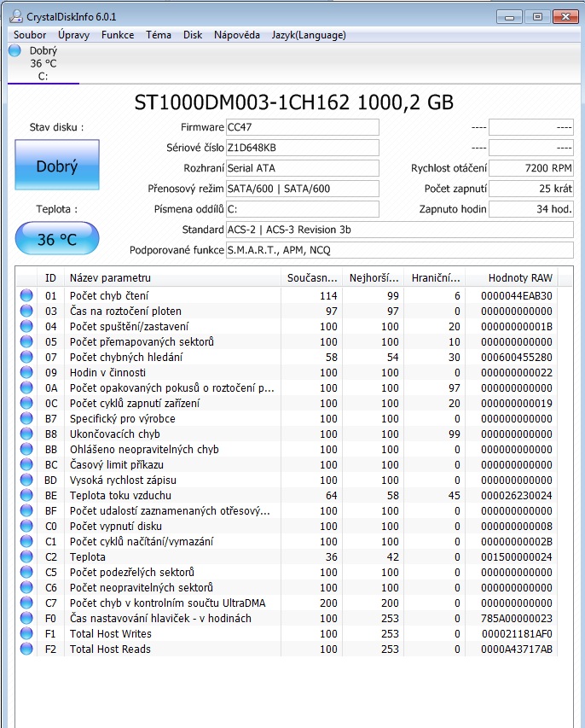Click the Podporované funkce field

point(399,250)
